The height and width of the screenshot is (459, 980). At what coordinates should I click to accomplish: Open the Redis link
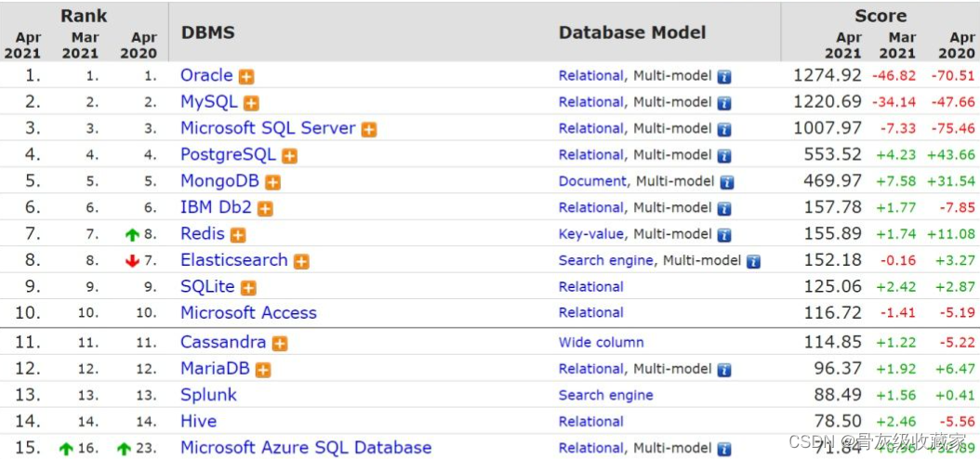[203, 233]
